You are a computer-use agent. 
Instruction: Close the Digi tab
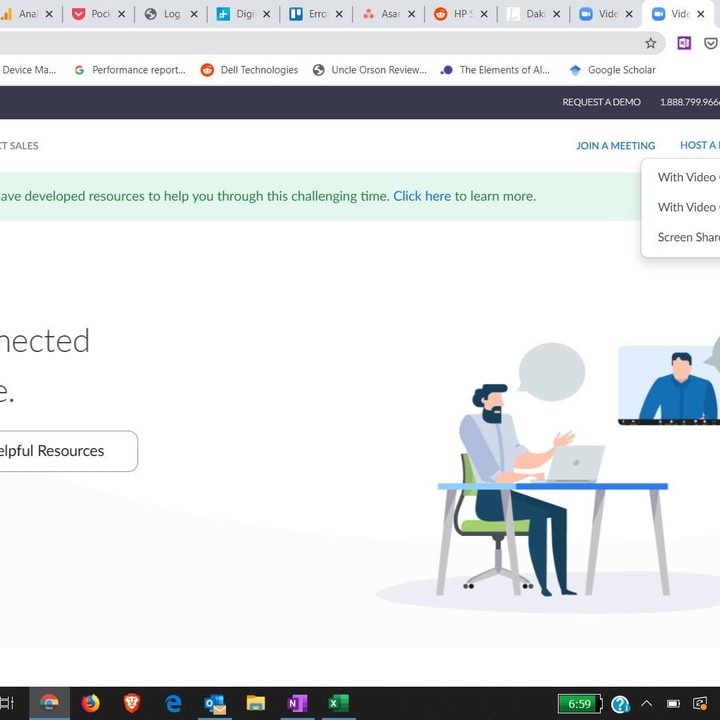pyautogui.click(x=266, y=14)
